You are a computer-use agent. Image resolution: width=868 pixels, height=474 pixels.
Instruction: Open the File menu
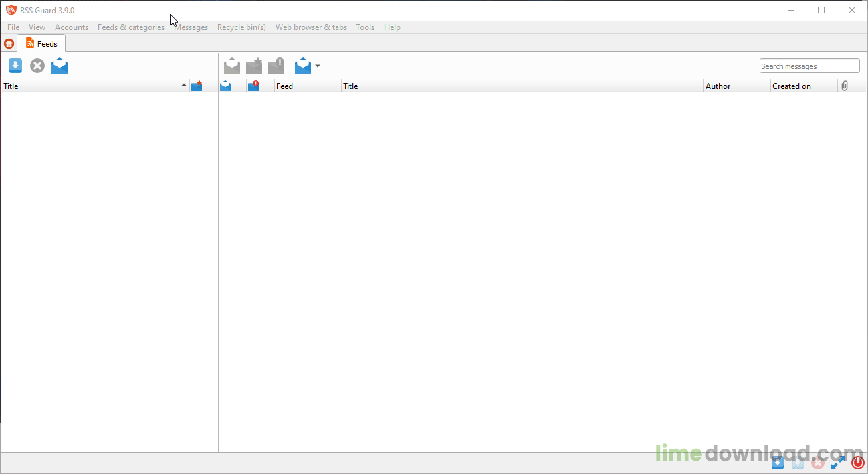[13, 27]
